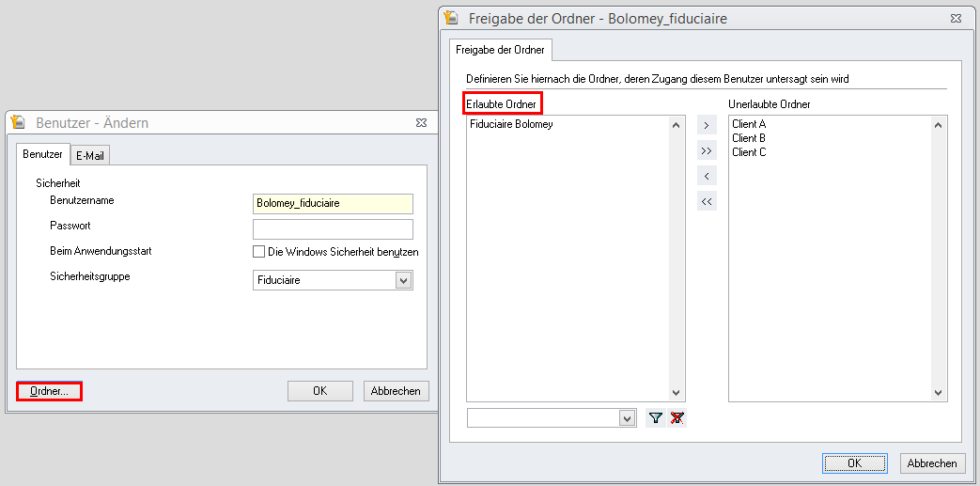The image size is (980, 486).
Task: Click the Ordner... button
Action: point(49,391)
